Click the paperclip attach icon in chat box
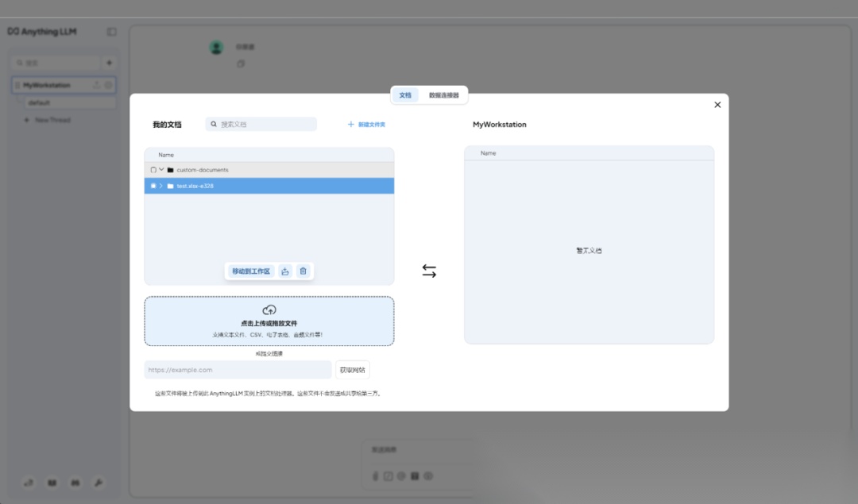The width and height of the screenshot is (858, 504). (x=375, y=476)
